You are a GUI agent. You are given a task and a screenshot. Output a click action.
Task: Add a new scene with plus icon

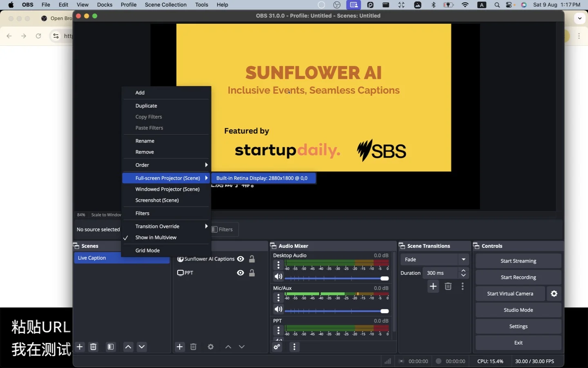point(80,347)
